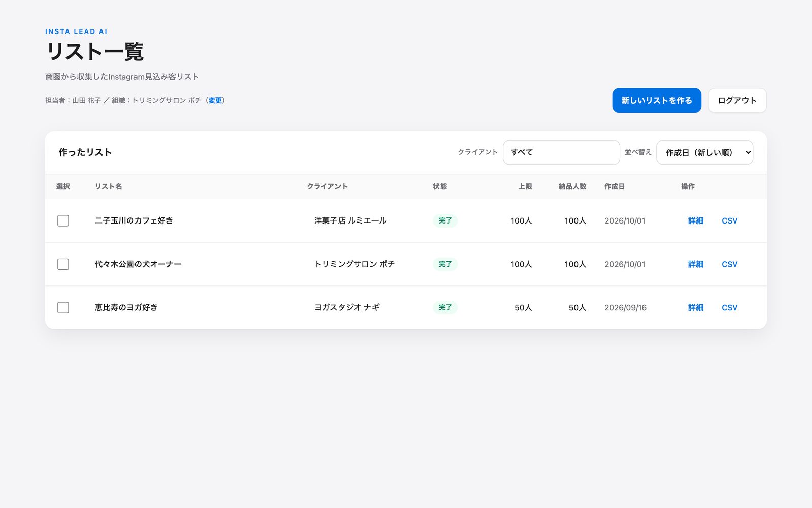Click the 納品人数 column header
This screenshot has width=812, height=508.
tap(572, 186)
